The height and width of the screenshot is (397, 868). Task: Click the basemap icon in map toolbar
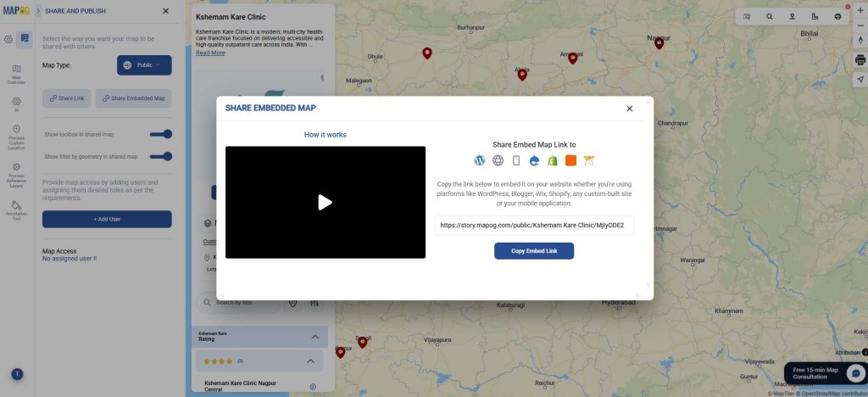(x=747, y=17)
